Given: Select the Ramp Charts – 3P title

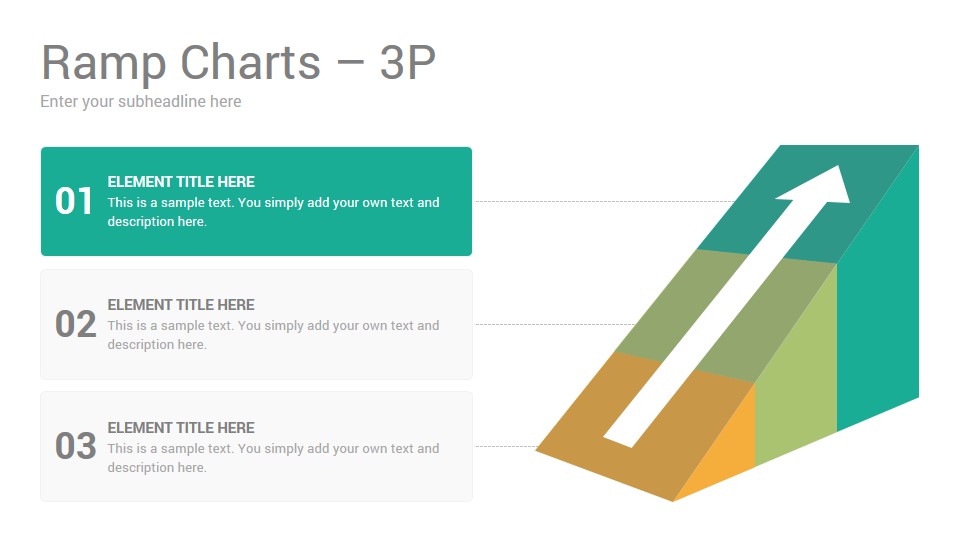Looking at the screenshot, I should pos(238,62).
